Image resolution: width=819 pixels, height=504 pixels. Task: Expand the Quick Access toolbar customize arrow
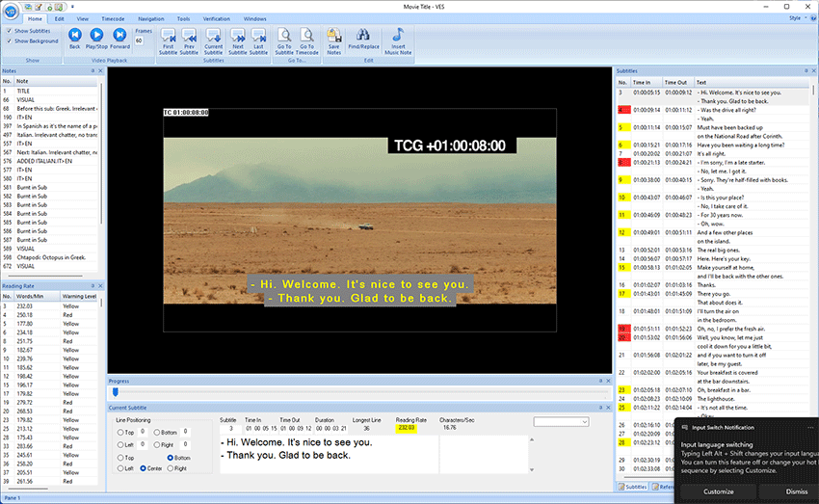[71, 6]
